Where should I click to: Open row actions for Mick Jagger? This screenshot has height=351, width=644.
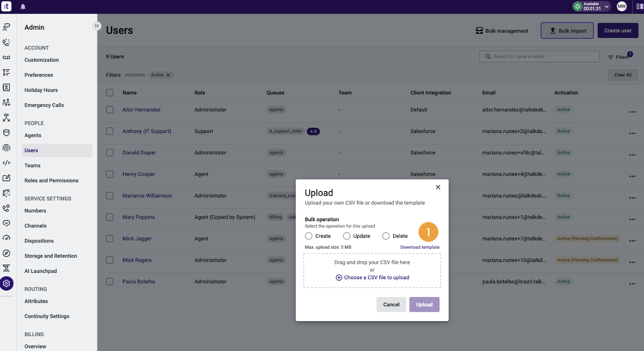632,241
